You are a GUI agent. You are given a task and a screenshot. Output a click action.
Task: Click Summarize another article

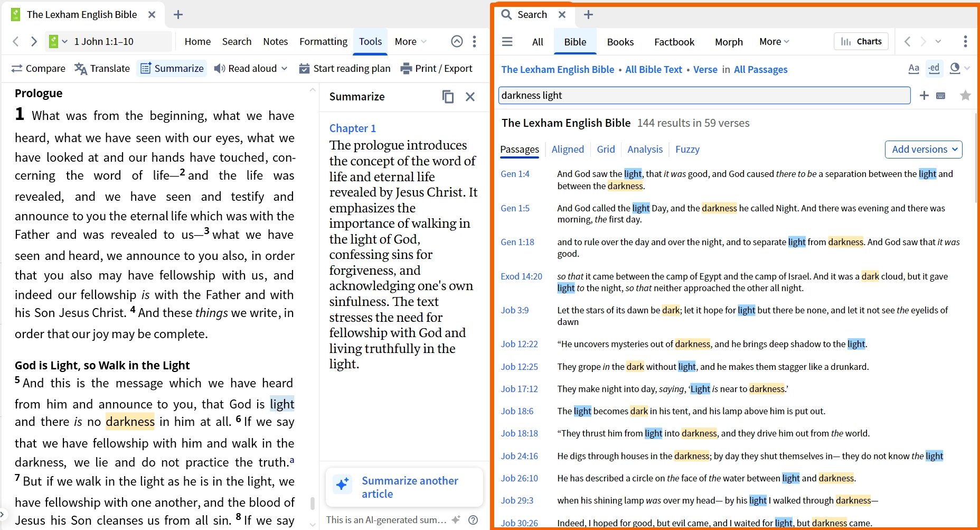[x=404, y=487]
